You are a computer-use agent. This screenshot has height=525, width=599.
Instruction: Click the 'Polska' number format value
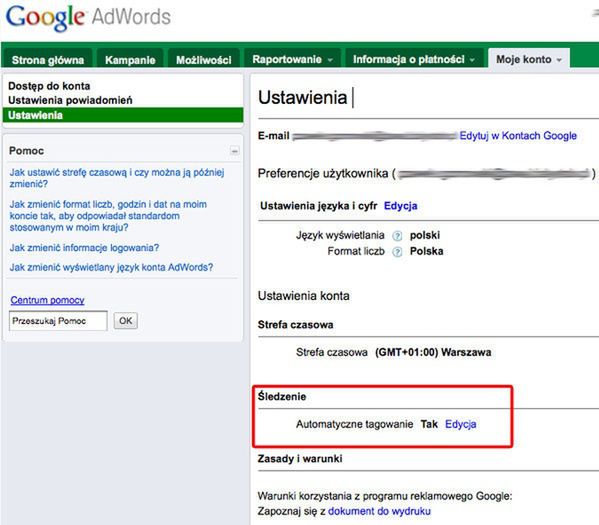pyautogui.click(x=426, y=251)
